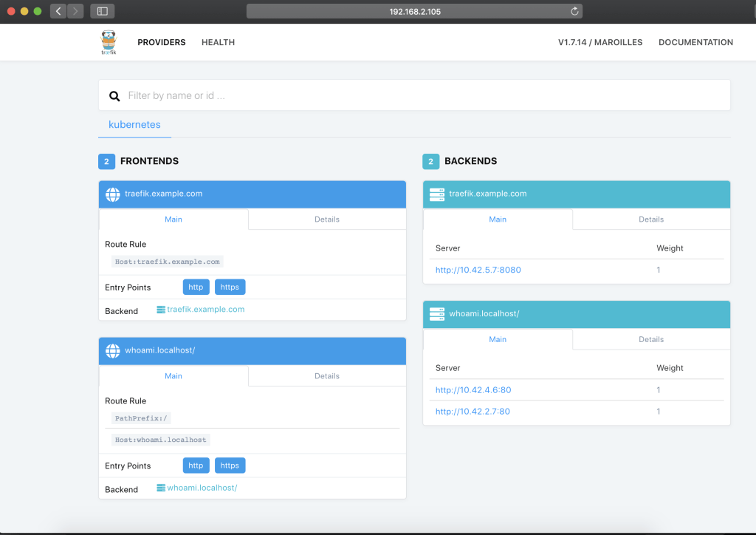
Task: Select Main tab of whoami.localhost/ backend
Action: 498,340
